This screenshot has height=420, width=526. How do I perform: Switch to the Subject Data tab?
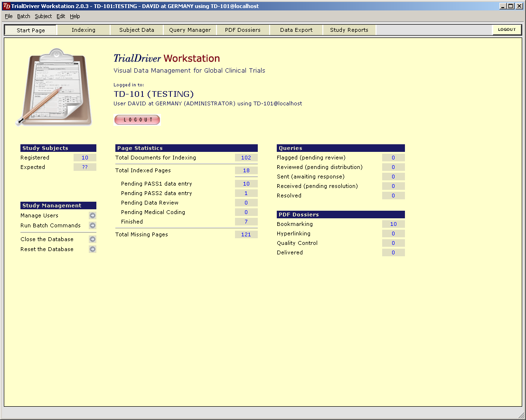pyautogui.click(x=137, y=30)
